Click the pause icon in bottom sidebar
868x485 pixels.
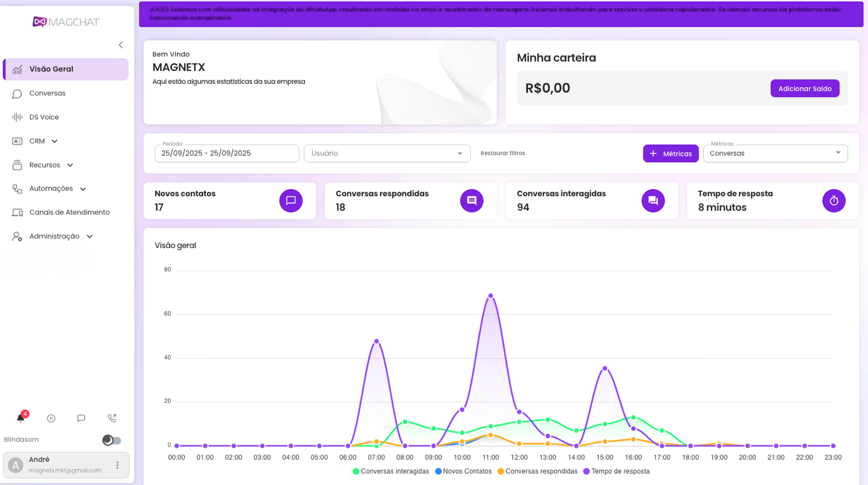(51, 418)
